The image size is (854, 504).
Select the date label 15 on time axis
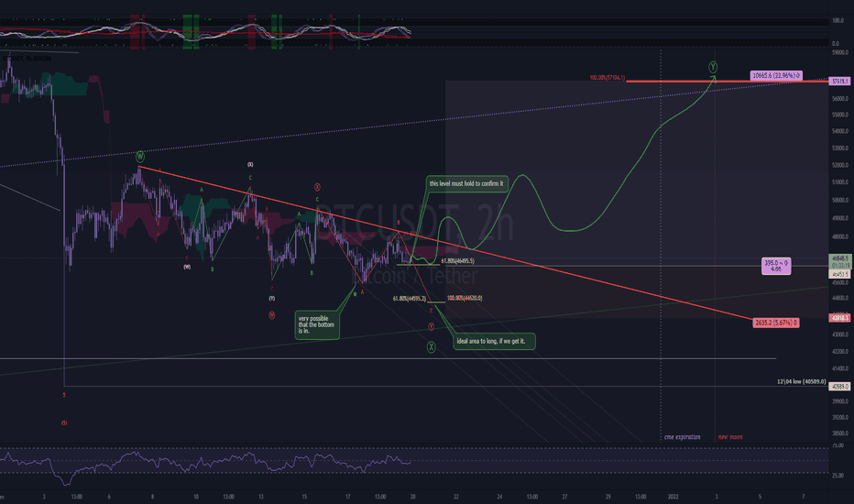point(304,497)
